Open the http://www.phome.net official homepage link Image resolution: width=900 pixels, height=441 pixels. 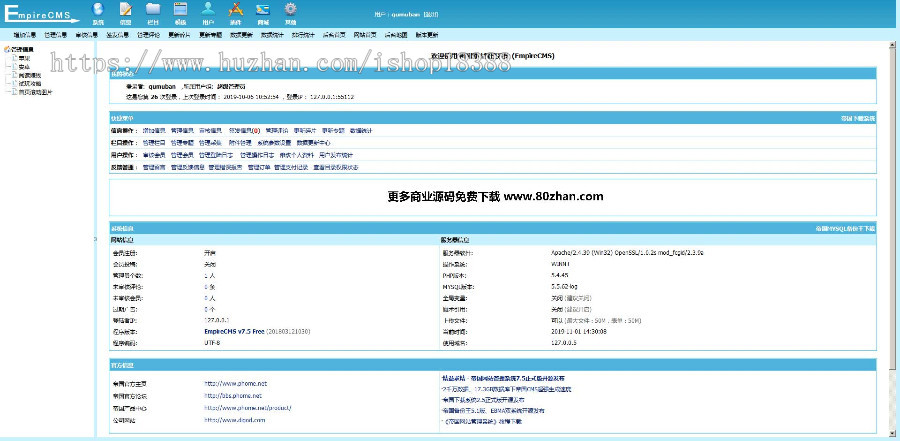pos(235,383)
